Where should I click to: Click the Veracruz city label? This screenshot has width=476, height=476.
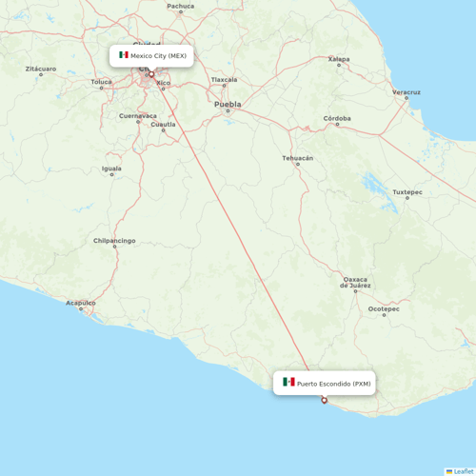pos(407,92)
